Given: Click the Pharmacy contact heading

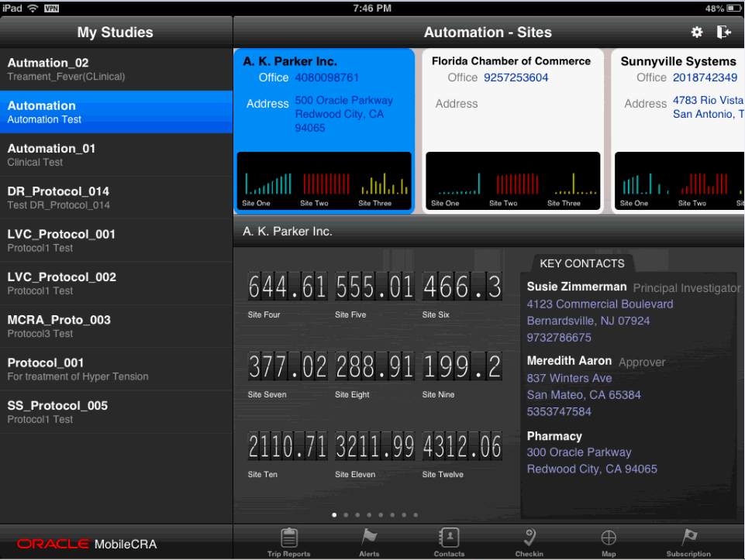Looking at the screenshot, I should point(554,436).
